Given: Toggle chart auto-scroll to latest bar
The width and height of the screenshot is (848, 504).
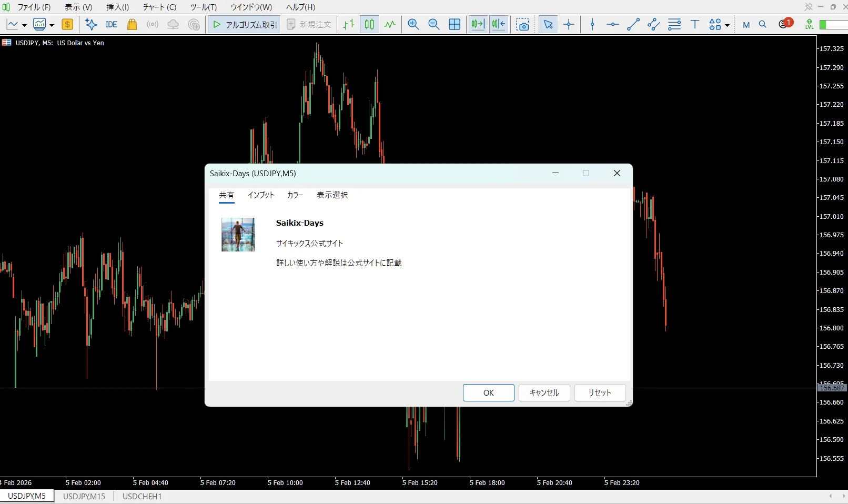Looking at the screenshot, I should tap(478, 24).
